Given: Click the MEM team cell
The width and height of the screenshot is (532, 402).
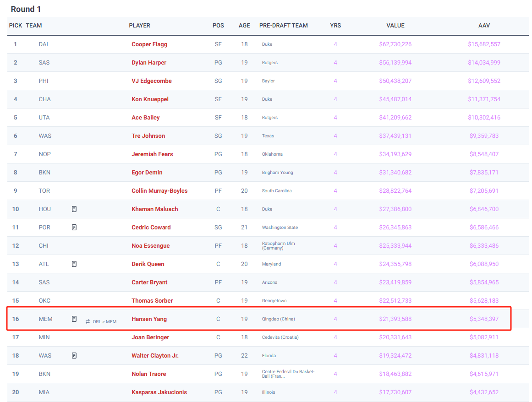Looking at the screenshot, I should (x=45, y=319).
